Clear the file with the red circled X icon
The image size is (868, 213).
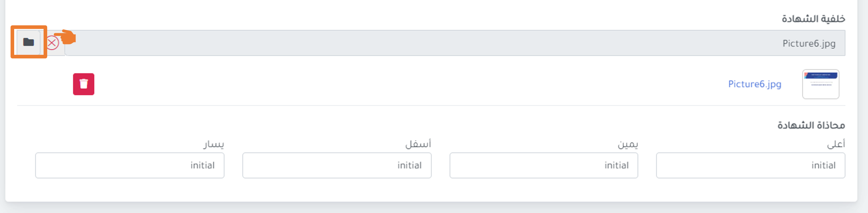[52, 43]
